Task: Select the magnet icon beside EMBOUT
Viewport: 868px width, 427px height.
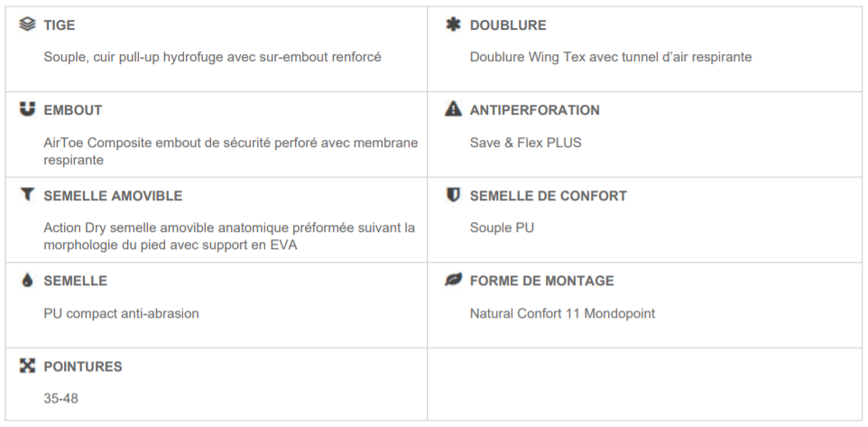Action: 27,109
